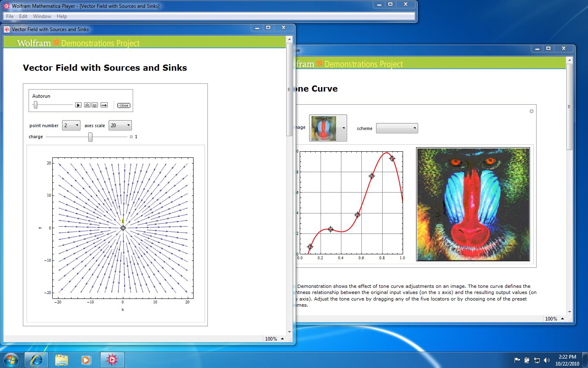Click locator at vector field origin

(x=123, y=228)
